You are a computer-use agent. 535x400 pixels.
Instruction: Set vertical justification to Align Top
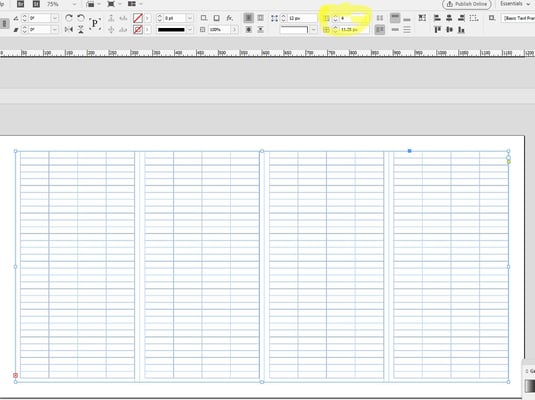coord(395,18)
